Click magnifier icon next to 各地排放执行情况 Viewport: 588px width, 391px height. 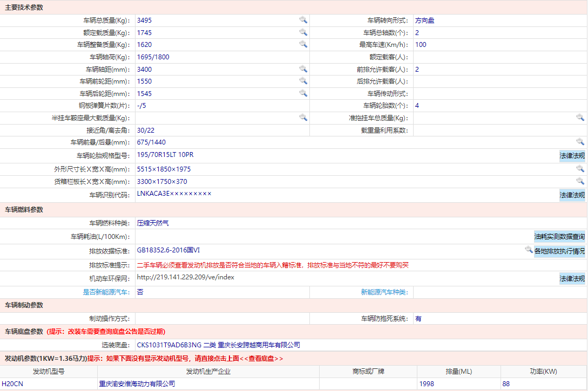[x=529, y=249]
